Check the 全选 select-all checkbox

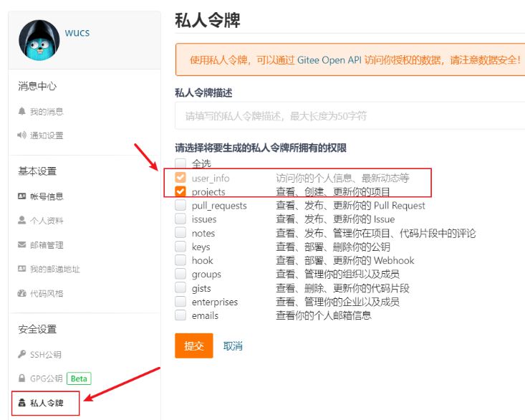(180, 164)
